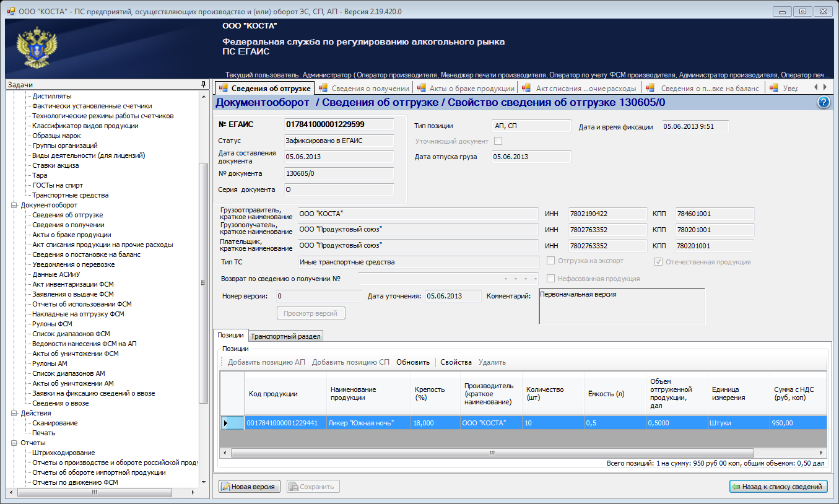The width and height of the screenshot is (839, 504).
Task: Click the help question mark icon
Action: coord(823,102)
